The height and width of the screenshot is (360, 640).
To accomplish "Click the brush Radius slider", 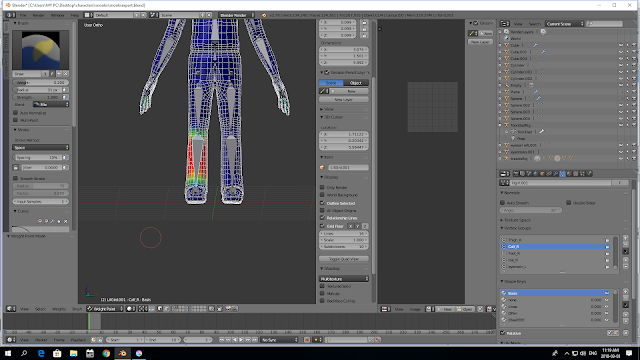I will pos(37,90).
